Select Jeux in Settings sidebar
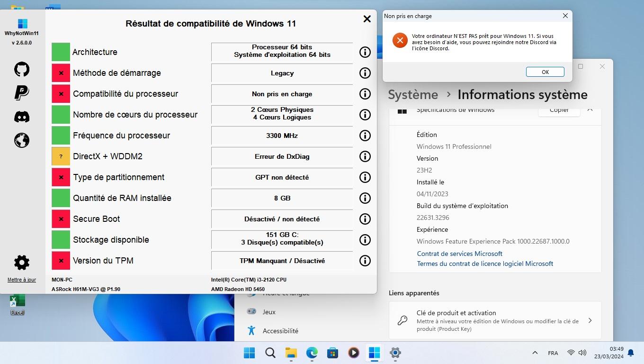The image size is (644, 364). pos(269,312)
